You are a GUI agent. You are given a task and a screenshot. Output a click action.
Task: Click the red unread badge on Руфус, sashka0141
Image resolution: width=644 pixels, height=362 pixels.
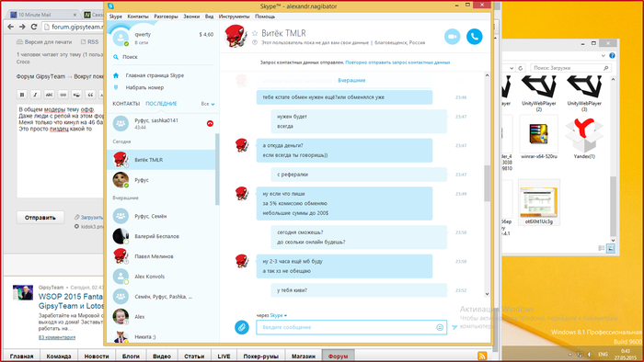tap(210, 123)
